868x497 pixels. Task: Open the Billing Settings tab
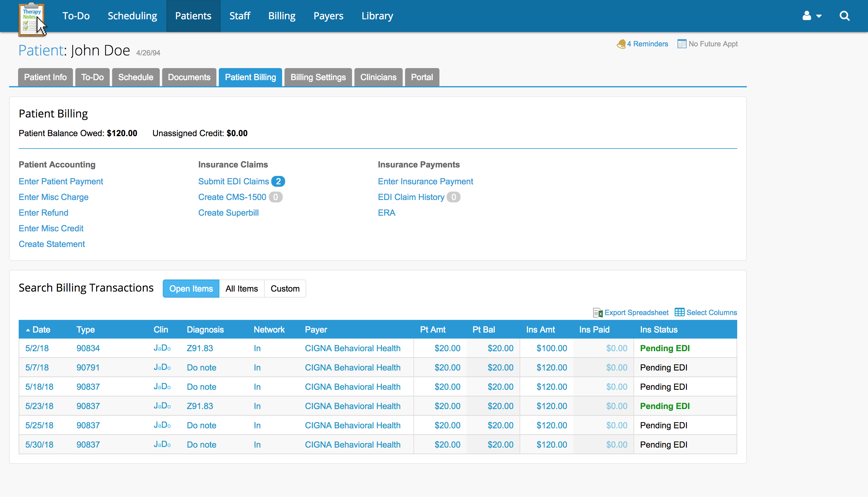(318, 77)
